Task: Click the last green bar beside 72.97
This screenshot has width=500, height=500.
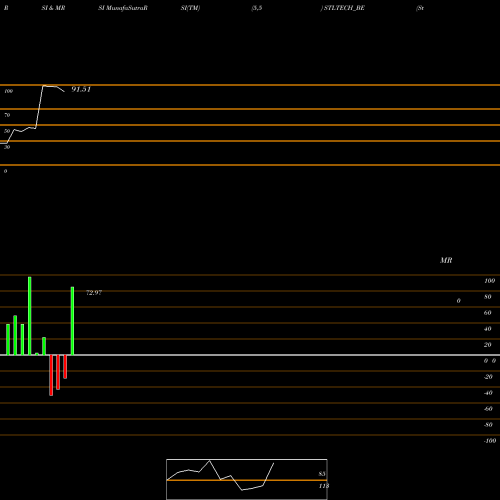Action: pos(72,321)
